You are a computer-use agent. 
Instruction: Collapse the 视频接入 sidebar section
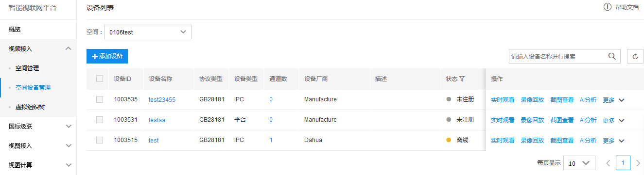tap(68, 48)
